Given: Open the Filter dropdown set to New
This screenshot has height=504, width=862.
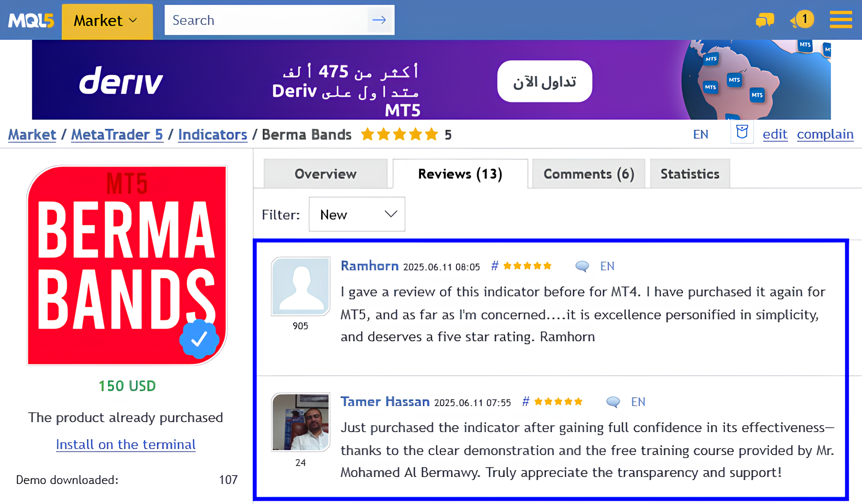Looking at the screenshot, I should (x=357, y=214).
